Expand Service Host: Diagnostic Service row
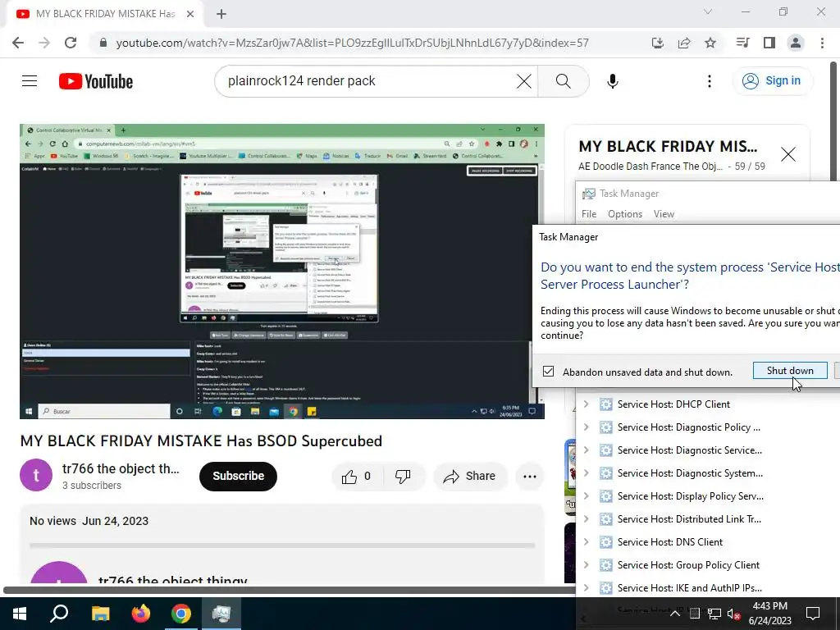This screenshot has width=840, height=630. (x=586, y=450)
